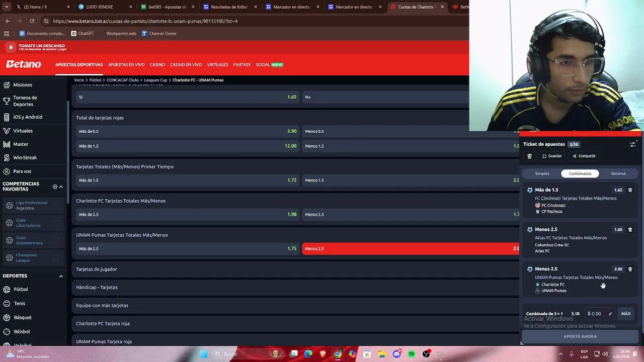Viewport: 644px width, 362px height.
Task: Click the Windows Start button
Action: point(203,354)
